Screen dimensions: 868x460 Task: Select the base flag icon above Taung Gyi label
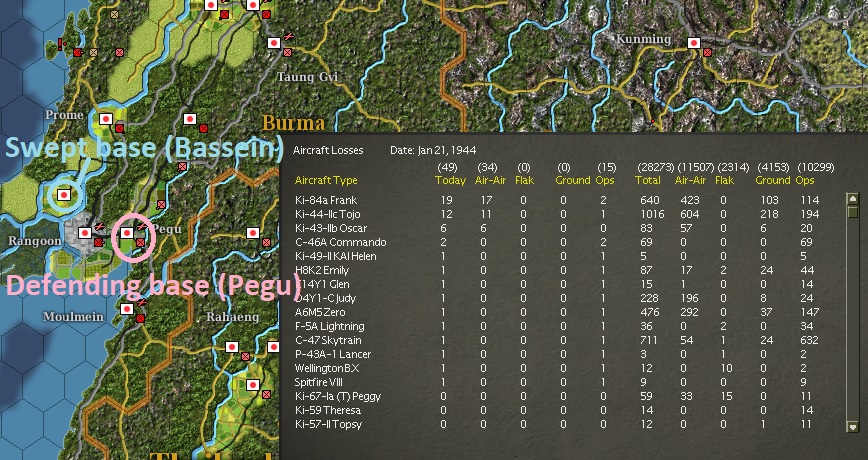pos(274,43)
